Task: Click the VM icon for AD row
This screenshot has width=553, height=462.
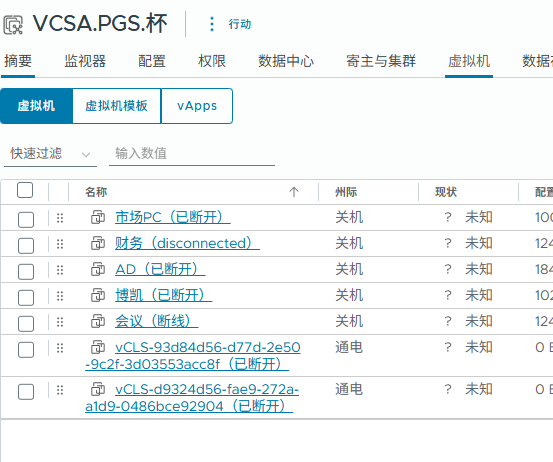Action: click(x=98, y=269)
